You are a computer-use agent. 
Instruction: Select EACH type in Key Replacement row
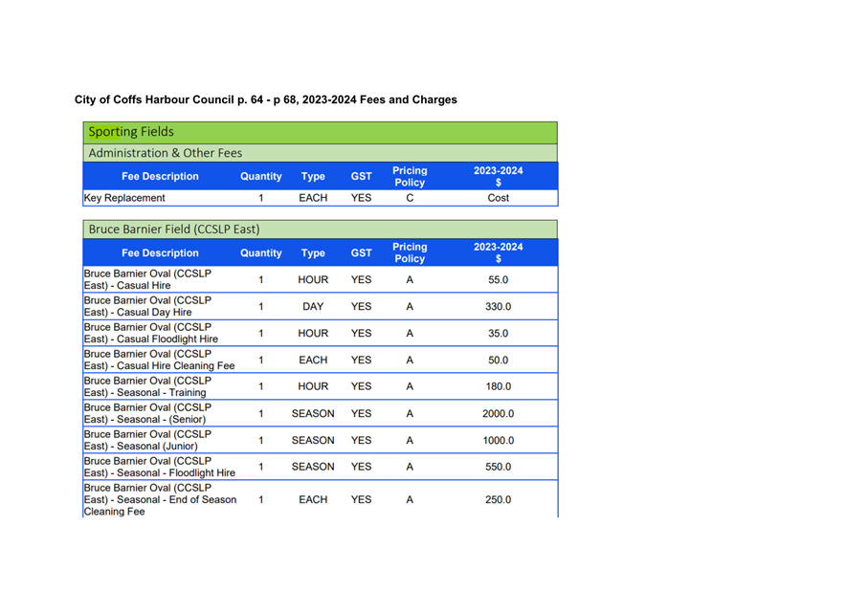point(313,198)
